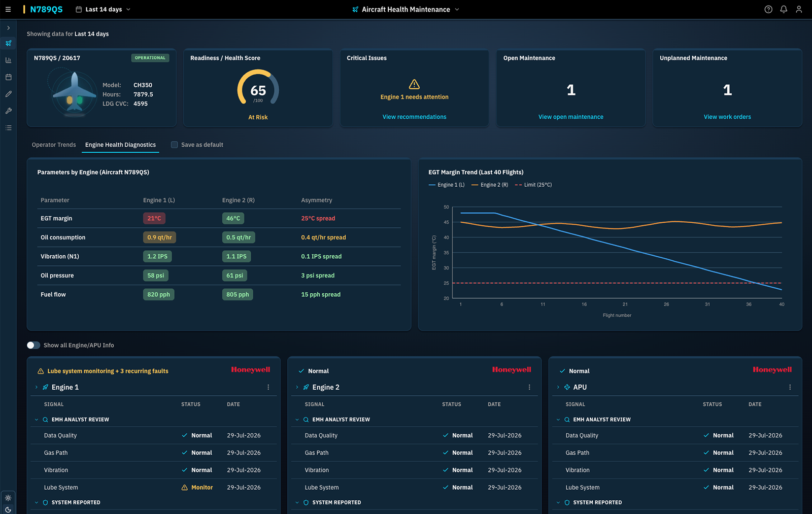Click Engine 1 Lube System Monitor status
Viewport: 812px width, 514px height.
[x=197, y=488]
